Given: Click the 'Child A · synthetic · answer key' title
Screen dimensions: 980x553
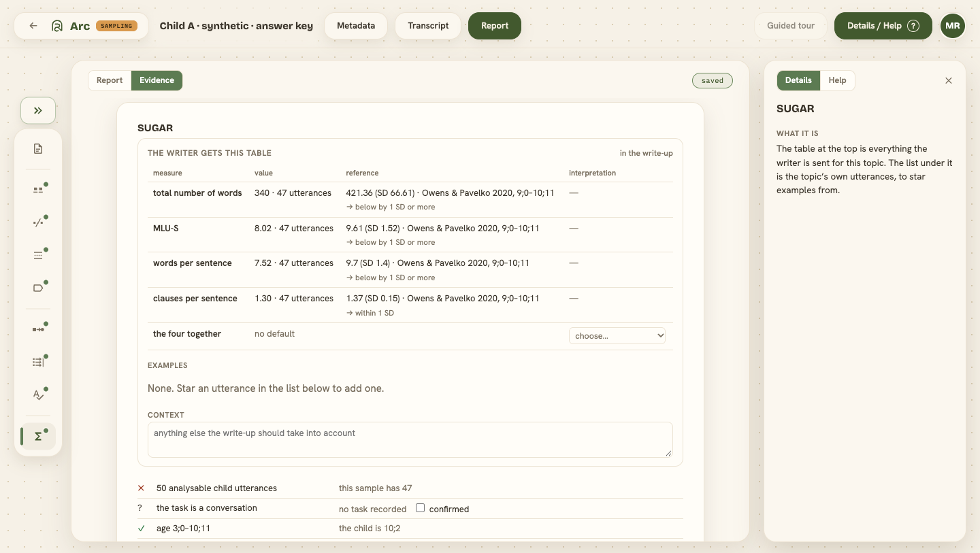Looking at the screenshot, I should [x=236, y=26].
